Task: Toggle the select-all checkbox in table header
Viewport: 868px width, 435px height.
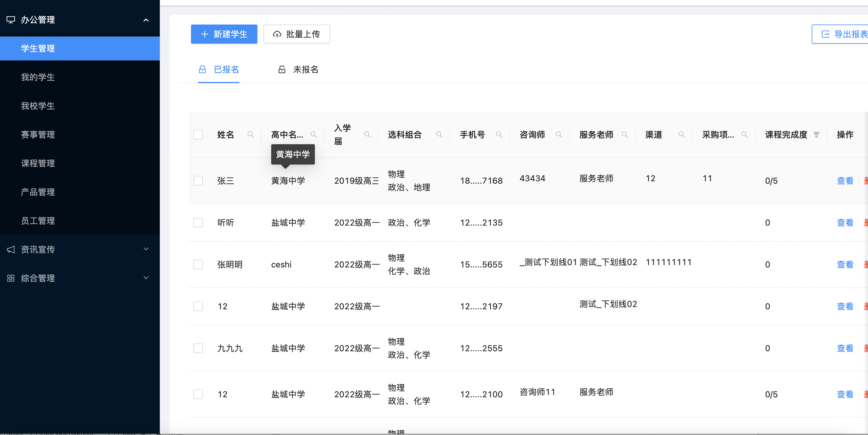Action: pos(198,135)
